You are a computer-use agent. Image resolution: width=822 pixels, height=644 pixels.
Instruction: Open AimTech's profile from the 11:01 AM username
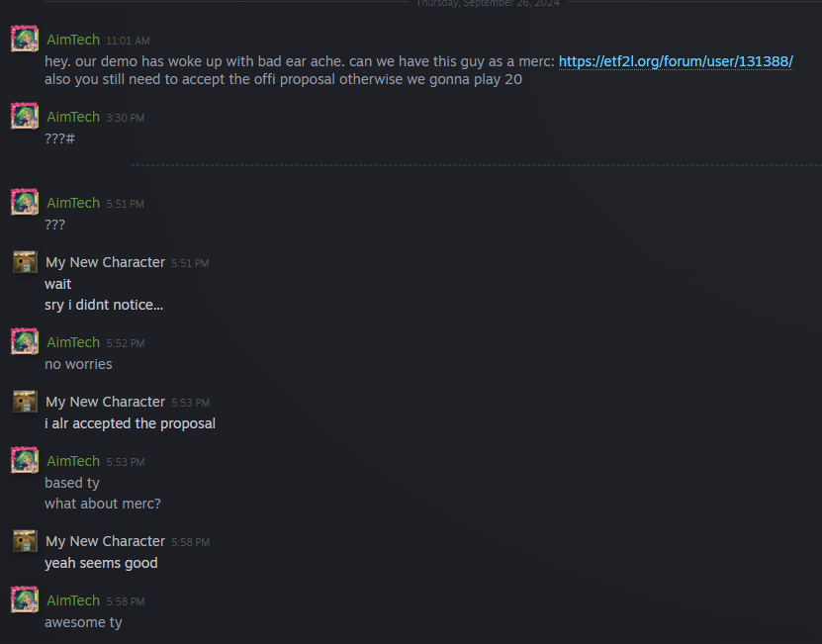coord(73,40)
